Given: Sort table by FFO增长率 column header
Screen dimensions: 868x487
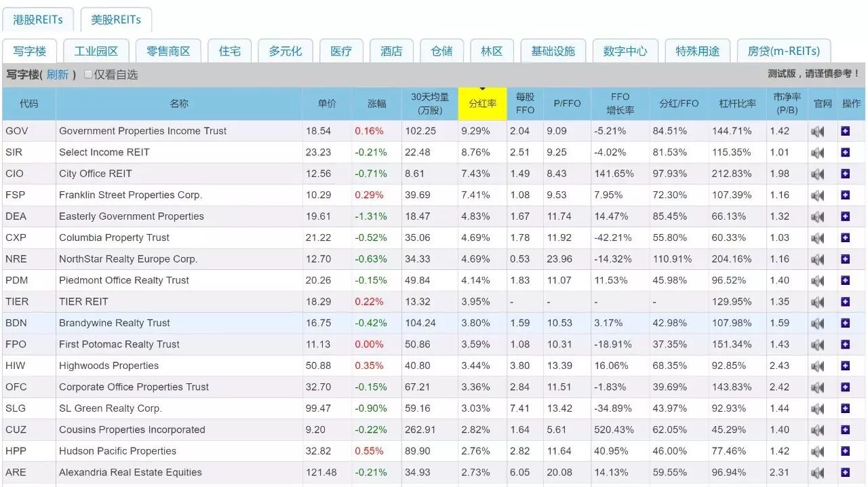Looking at the screenshot, I should 620,104.
